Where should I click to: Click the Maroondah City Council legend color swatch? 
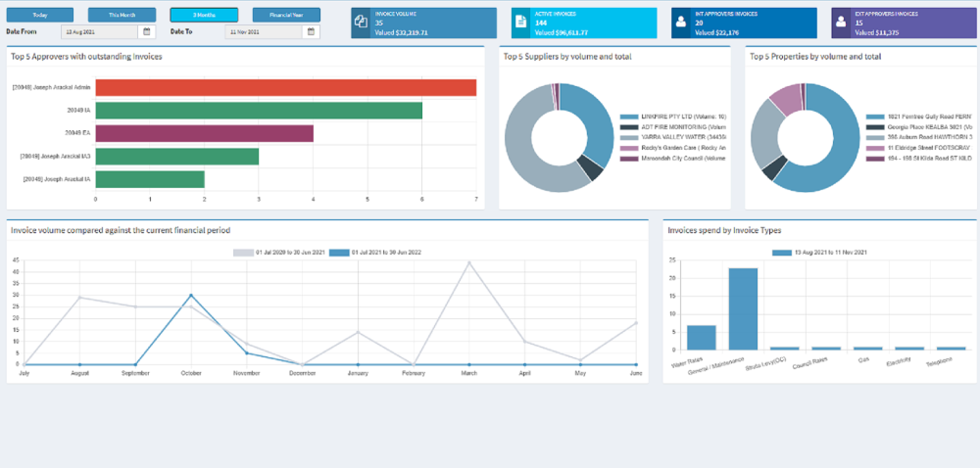tap(629, 160)
